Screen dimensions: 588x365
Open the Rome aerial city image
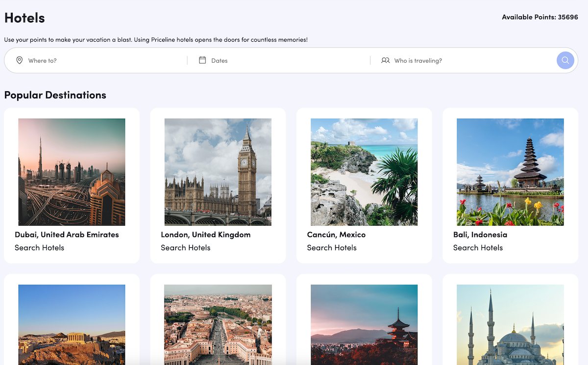click(x=218, y=325)
